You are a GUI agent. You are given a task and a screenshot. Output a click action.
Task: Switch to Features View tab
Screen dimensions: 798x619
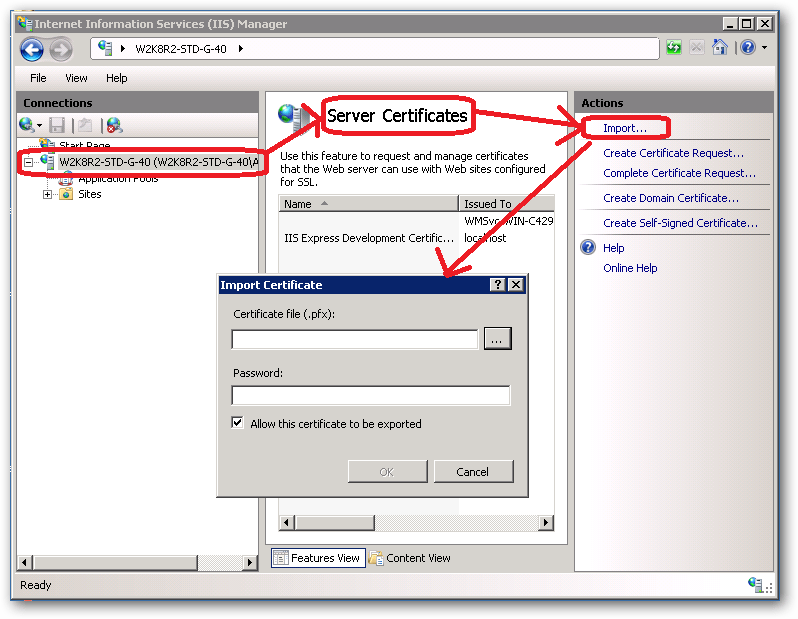[x=318, y=558]
